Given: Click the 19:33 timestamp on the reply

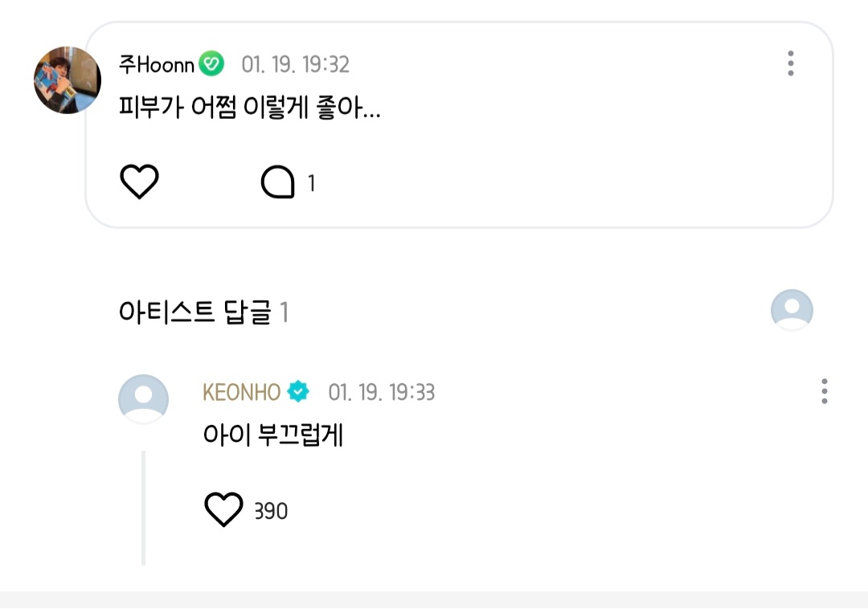Looking at the screenshot, I should click(382, 392).
